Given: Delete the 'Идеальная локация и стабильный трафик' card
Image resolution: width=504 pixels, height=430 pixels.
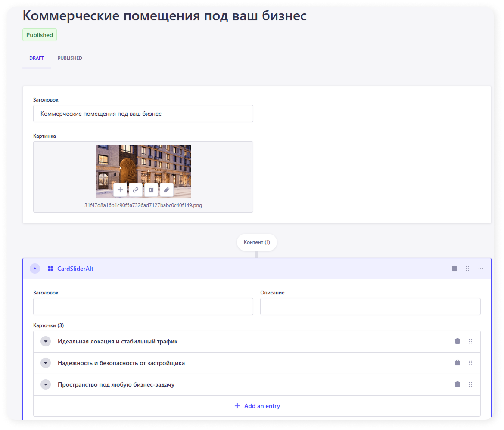Looking at the screenshot, I should tap(457, 341).
